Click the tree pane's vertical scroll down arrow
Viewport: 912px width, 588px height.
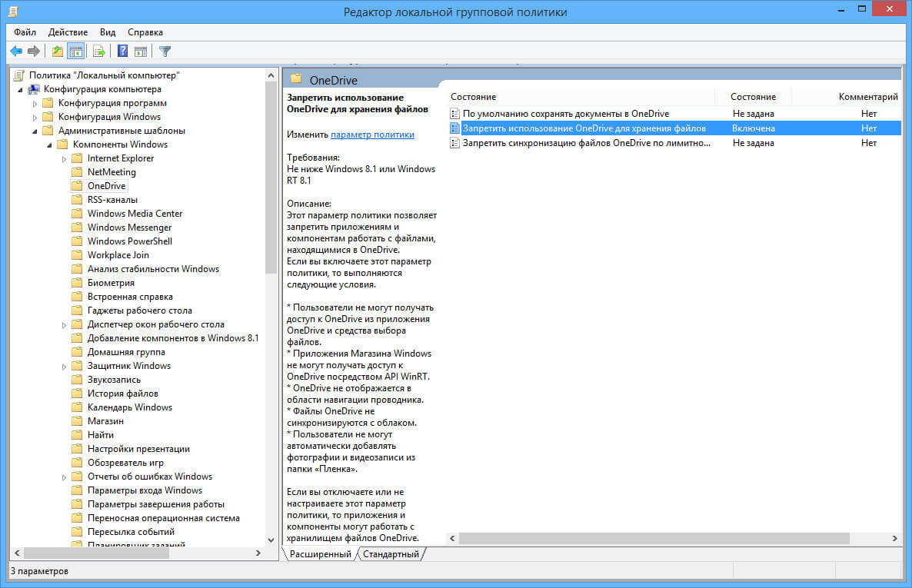(x=271, y=540)
